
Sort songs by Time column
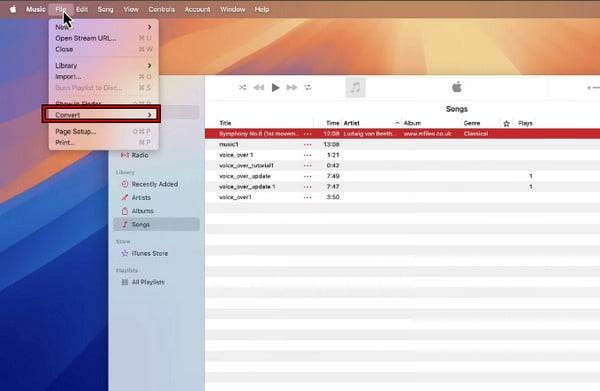[x=333, y=123]
